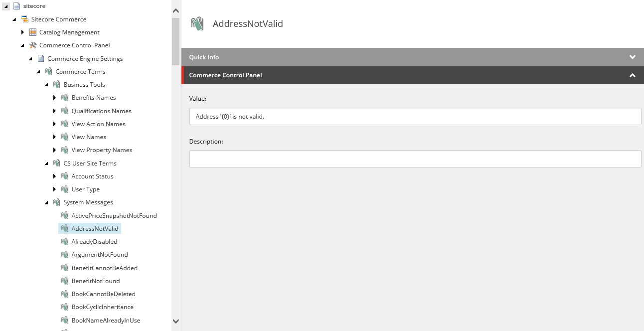
Task: Expand the Quick Info section chevron
Action: 633,57
